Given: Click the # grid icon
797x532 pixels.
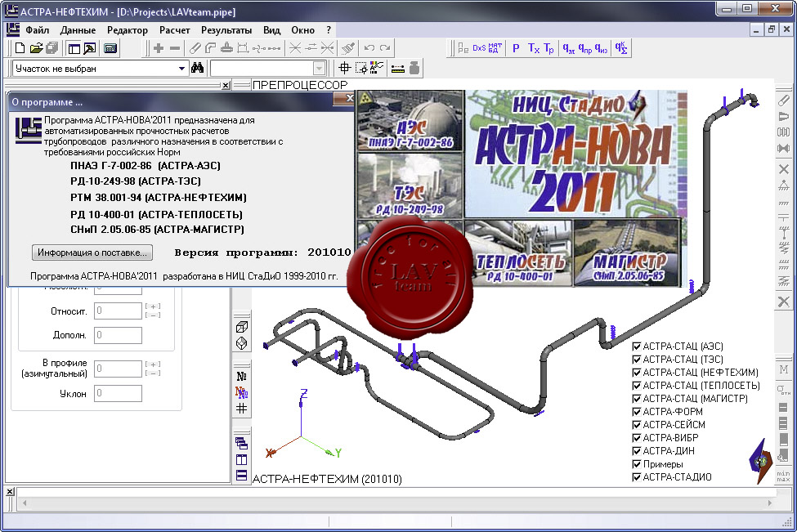Looking at the screenshot, I should click(242, 408).
